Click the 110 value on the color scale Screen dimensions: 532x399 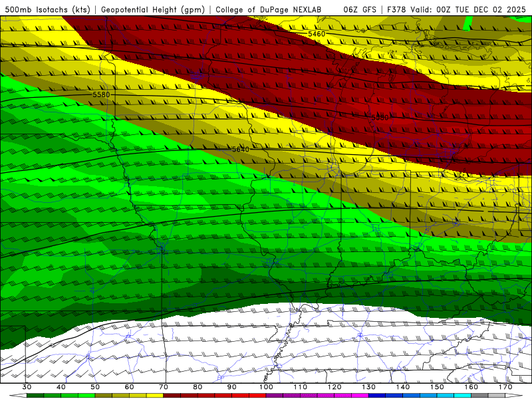pyautogui.click(x=301, y=387)
